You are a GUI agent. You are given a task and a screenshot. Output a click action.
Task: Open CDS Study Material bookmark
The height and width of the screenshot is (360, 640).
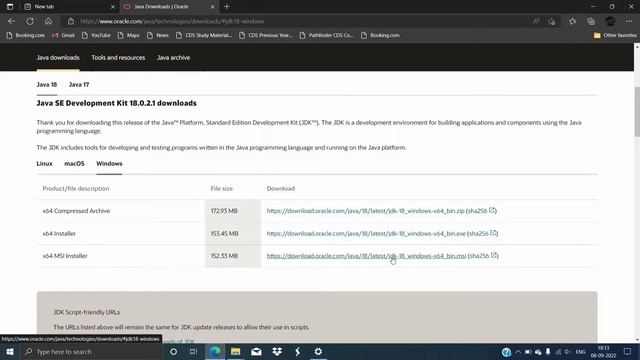(x=204, y=36)
